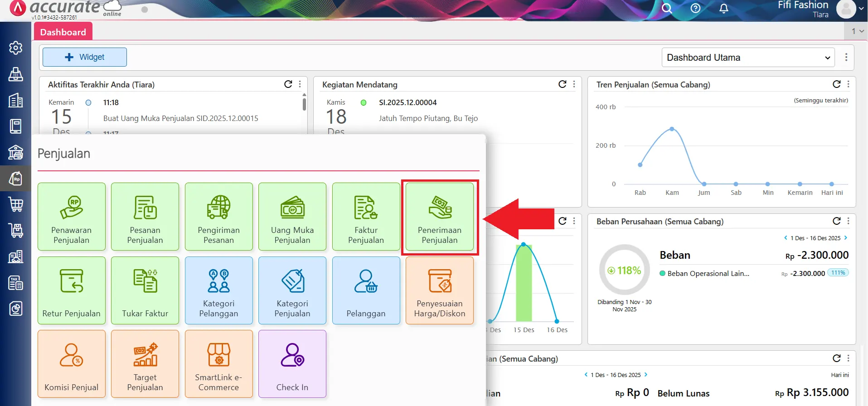Open settings gear in left sidebar

(16, 48)
